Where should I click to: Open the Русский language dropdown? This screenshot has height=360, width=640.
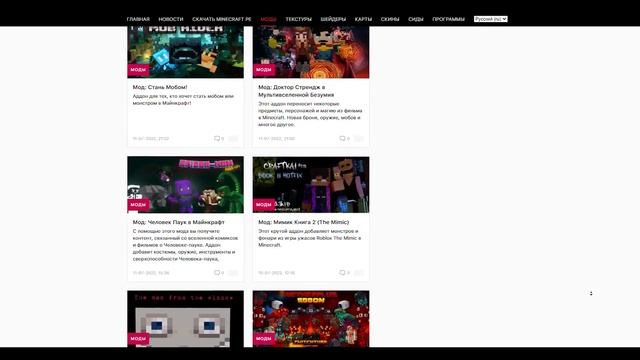pyautogui.click(x=491, y=19)
